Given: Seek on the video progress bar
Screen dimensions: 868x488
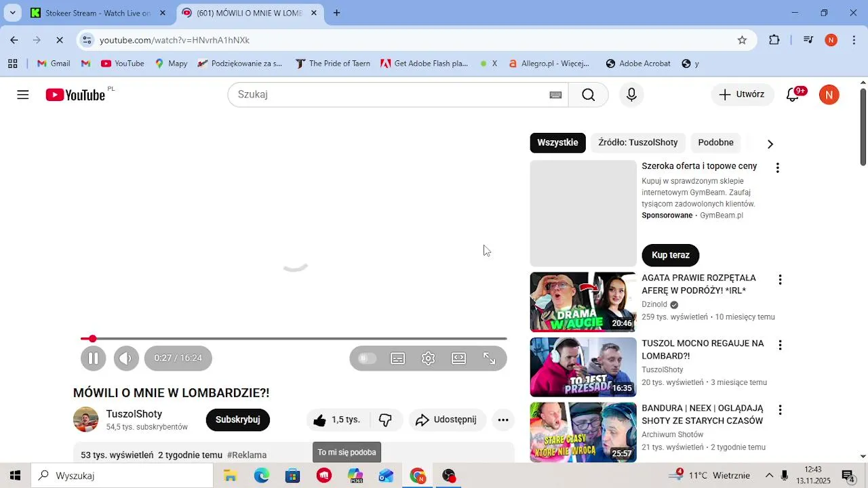Looking at the screenshot, I should (294, 338).
